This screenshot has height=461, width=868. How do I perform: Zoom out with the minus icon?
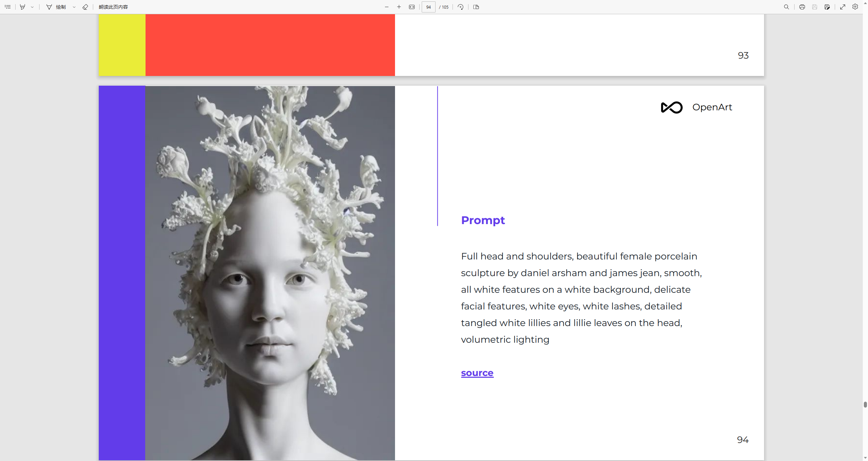coord(387,7)
